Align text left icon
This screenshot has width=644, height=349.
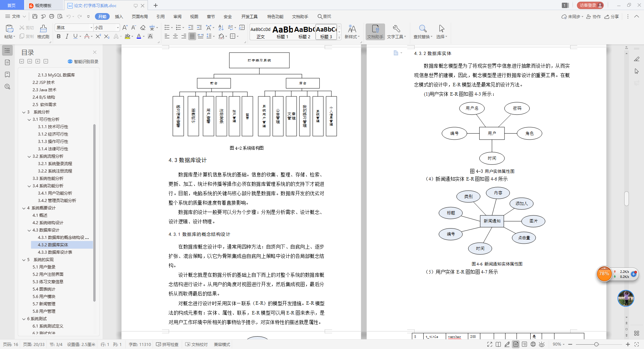click(x=167, y=36)
